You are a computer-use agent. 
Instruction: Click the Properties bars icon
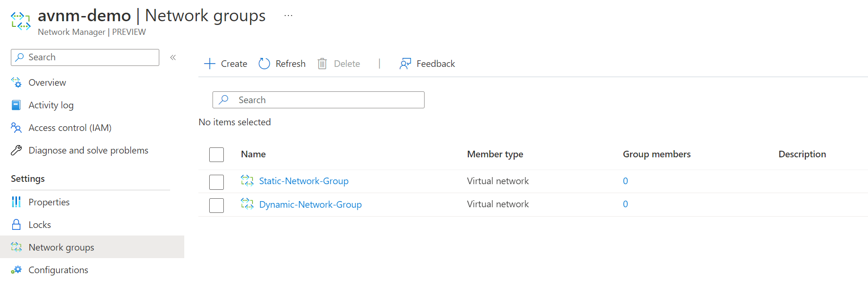[x=16, y=202]
